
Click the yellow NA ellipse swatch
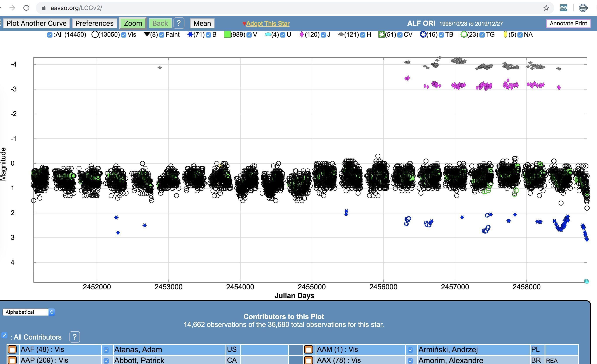tap(505, 35)
